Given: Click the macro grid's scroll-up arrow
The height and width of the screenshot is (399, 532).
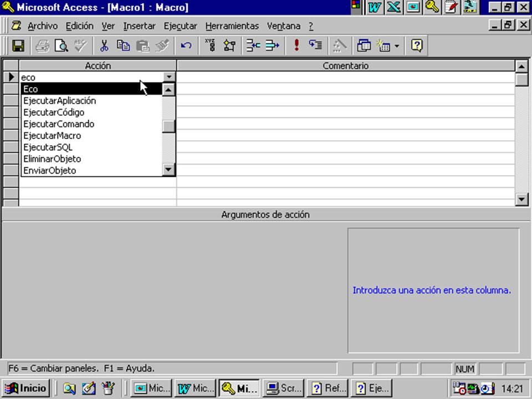Looking at the screenshot, I should (522, 66).
